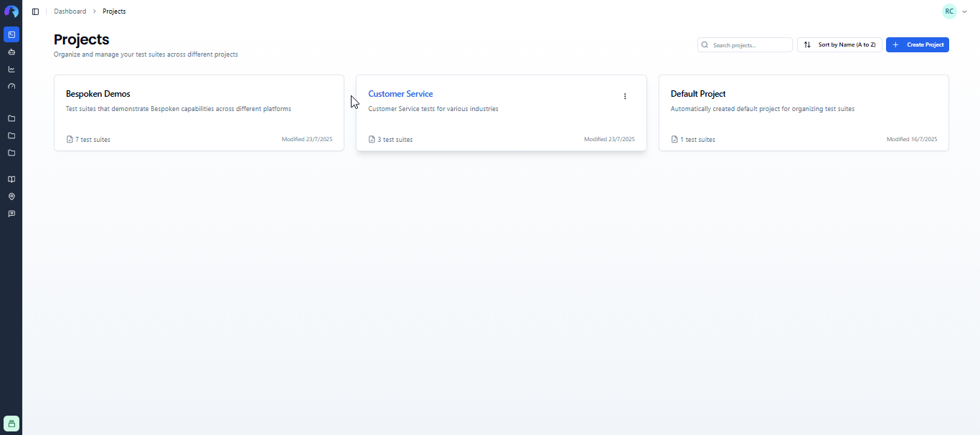Open the Default Project title
The width and height of the screenshot is (980, 435).
click(x=698, y=94)
